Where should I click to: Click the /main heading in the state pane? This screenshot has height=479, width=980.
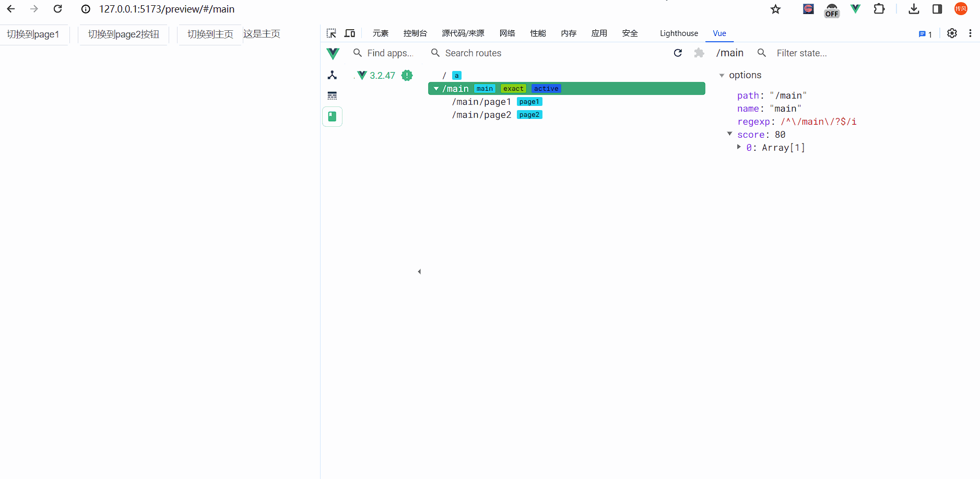click(730, 53)
